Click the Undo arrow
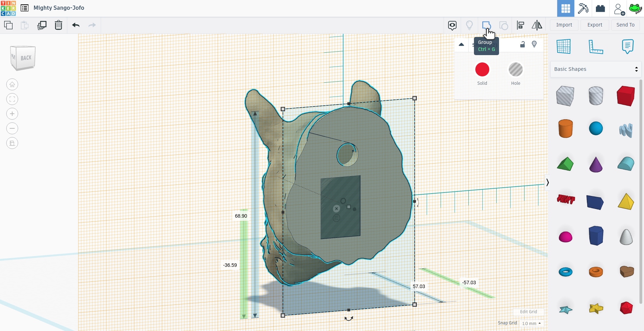This screenshot has height=331, width=644. tap(75, 25)
